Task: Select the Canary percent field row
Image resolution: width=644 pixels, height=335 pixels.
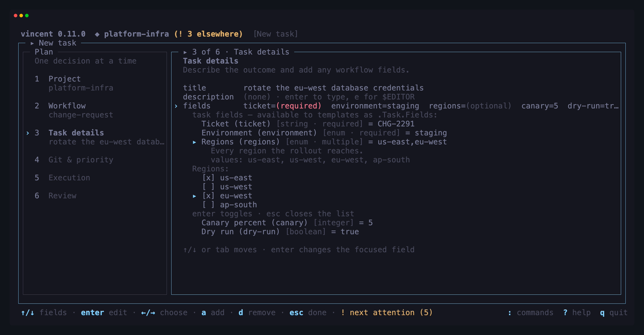Action: click(x=287, y=223)
